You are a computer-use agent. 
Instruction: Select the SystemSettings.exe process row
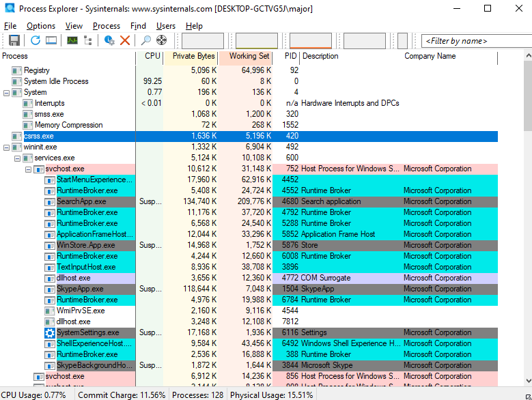[87, 332]
